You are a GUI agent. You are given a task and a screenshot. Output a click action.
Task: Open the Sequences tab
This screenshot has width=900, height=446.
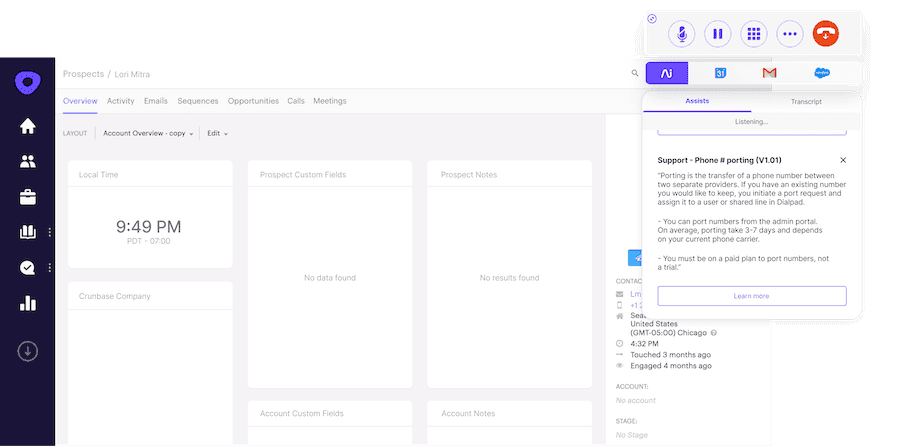(x=197, y=101)
